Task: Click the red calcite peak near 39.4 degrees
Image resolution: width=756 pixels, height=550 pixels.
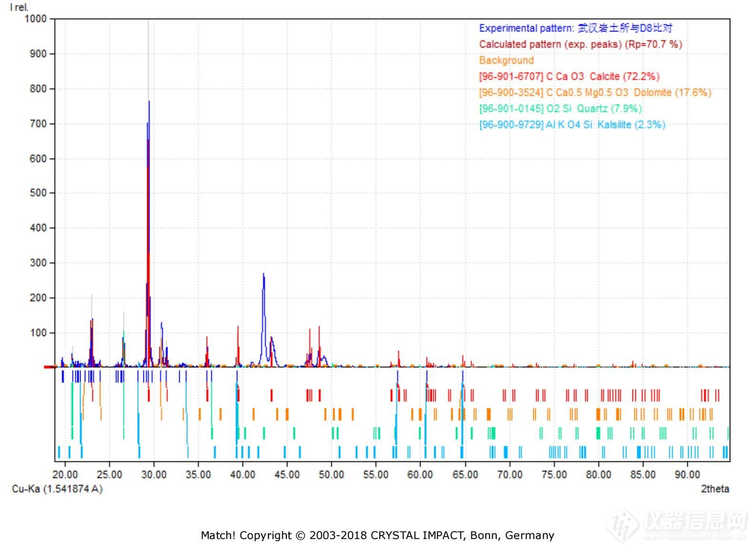Action: coord(238,346)
